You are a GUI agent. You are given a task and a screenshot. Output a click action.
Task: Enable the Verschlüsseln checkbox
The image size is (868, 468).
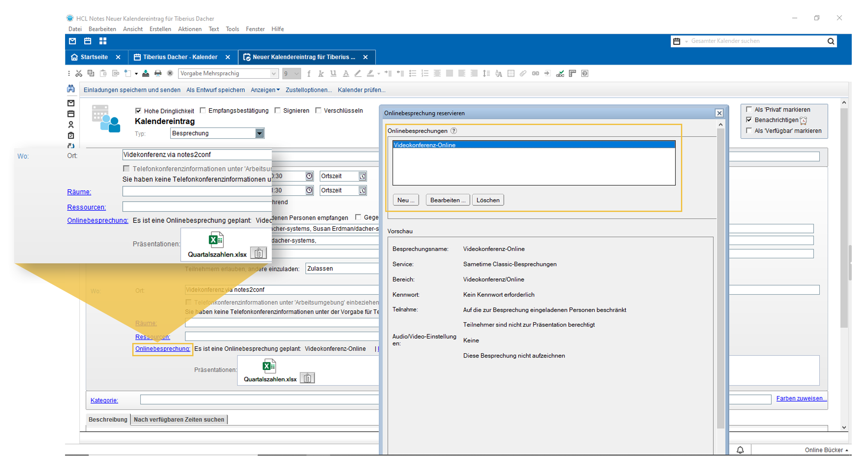[x=318, y=110]
